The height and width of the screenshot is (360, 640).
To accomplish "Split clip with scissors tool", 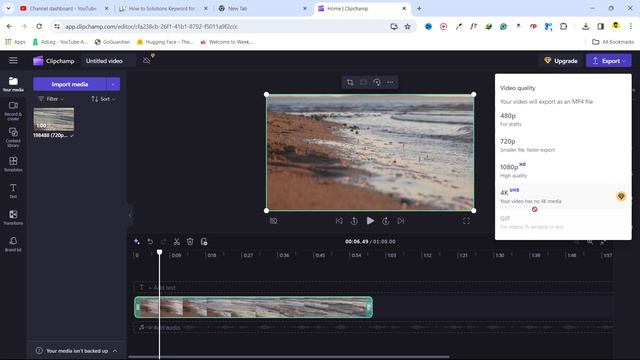I will [177, 242].
